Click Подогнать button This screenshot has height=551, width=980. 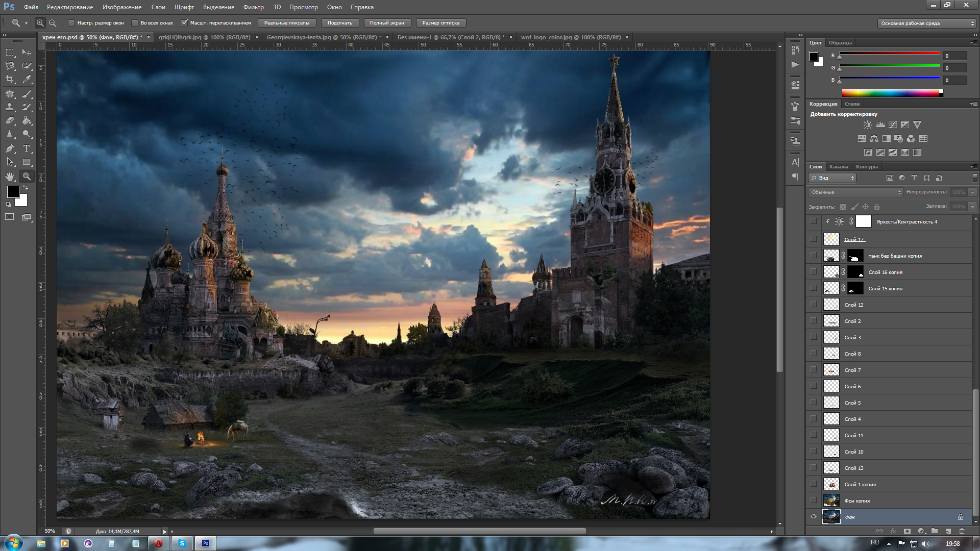pos(340,23)
